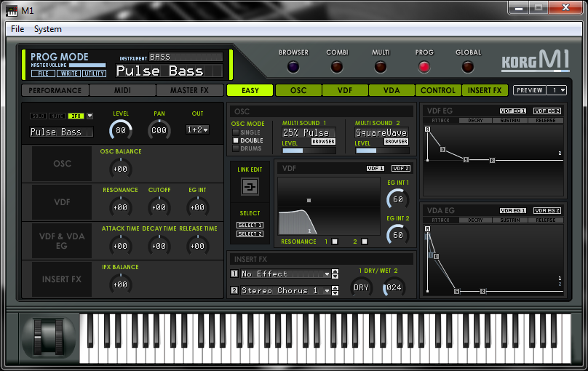Toggle RESONANCE 1 checkbox

(335, 242)
